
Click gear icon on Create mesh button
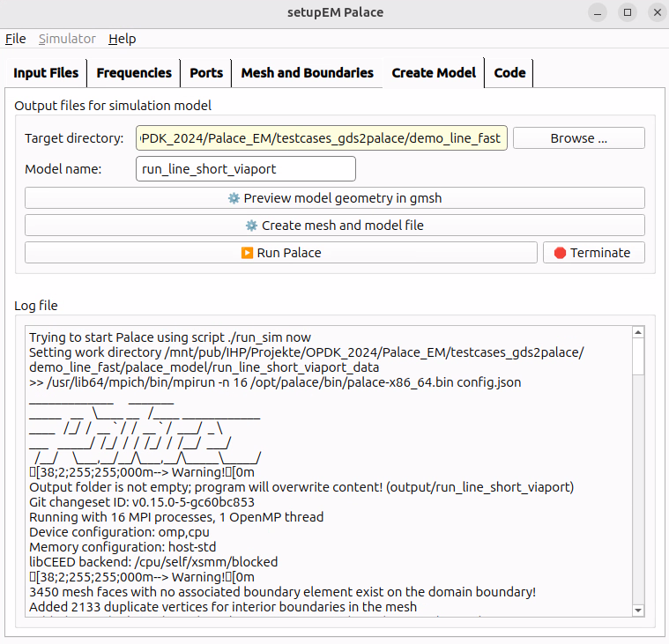pos(252,226)
